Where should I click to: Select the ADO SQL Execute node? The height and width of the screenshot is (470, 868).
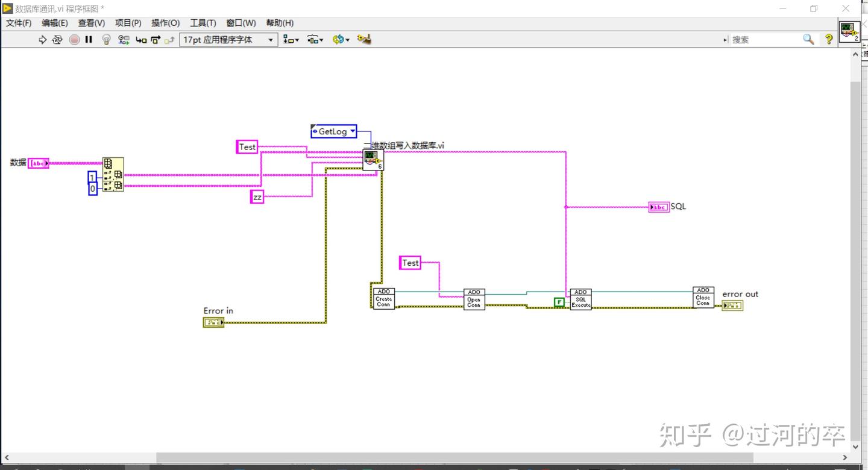coord(580,298)
